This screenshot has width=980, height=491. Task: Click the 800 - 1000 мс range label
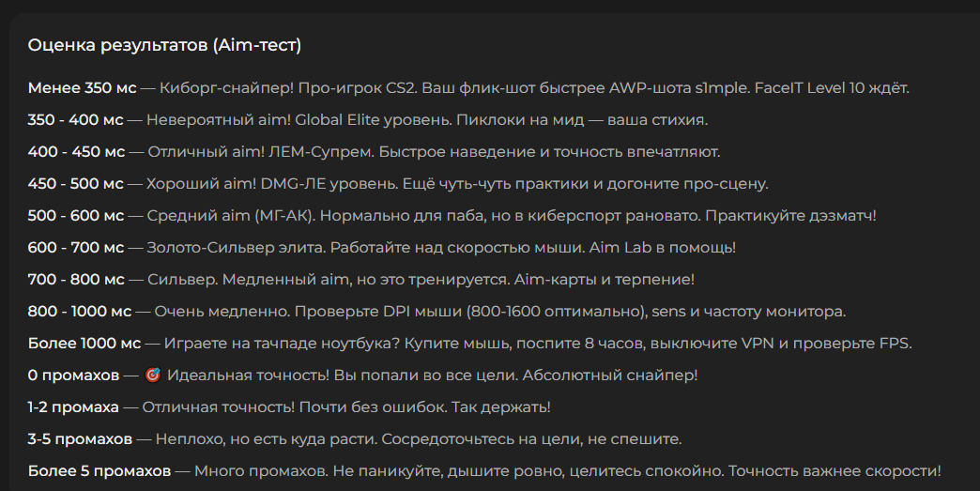pos(80,311)
